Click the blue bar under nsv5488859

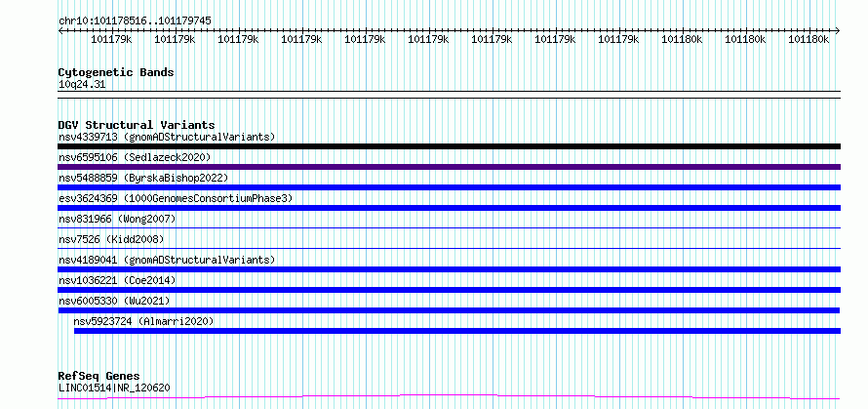[449, 187]
